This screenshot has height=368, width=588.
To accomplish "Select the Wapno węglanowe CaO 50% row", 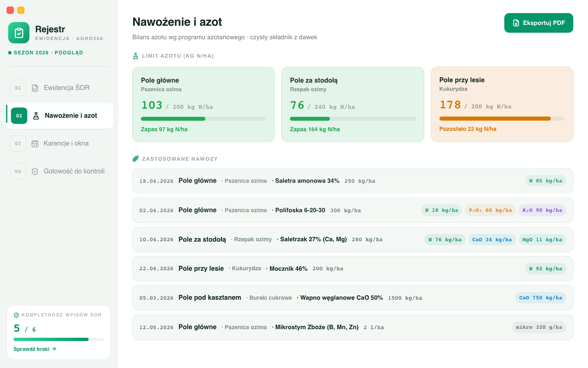I will (353, 298).
